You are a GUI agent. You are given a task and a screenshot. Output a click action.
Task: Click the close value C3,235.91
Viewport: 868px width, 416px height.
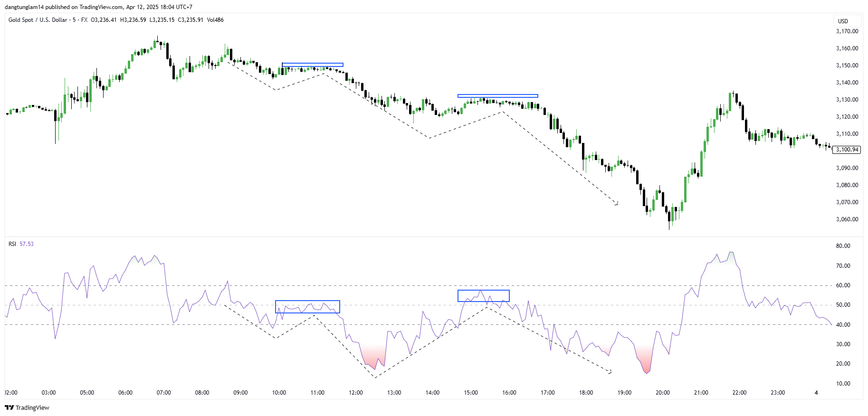click(x=191, y=20)
